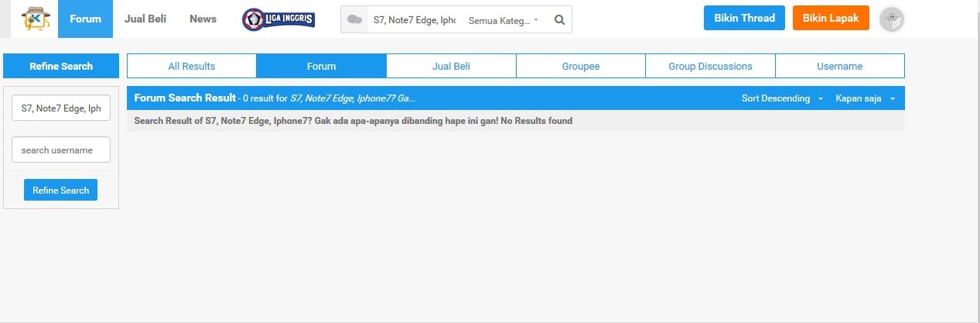Open the Forum navigation menu
This screenshot has width=980, height=323.
click(85, 19)
